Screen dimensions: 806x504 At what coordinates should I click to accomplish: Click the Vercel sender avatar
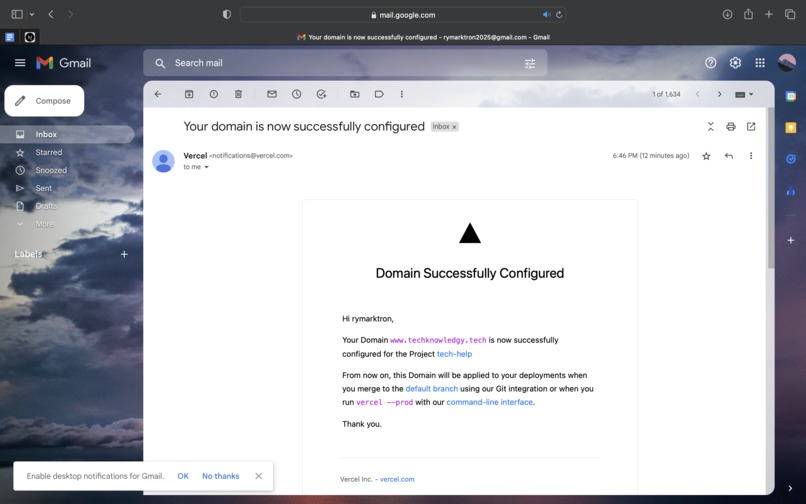(x=163, y=161)
